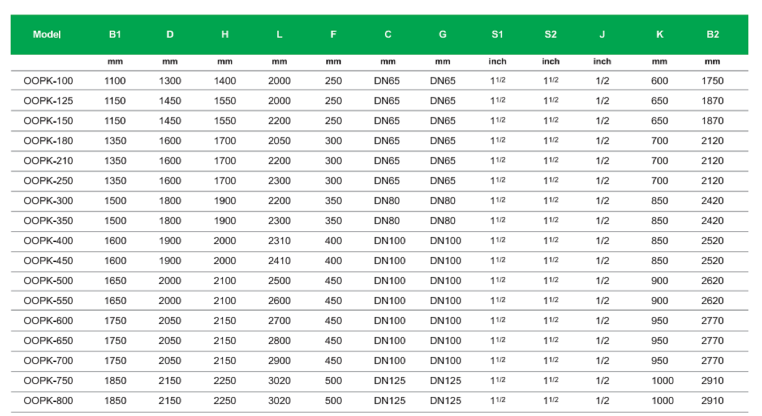Viewport: 762px width, 416px height.
Task: Click the inch unit under S2
Action: point(550,61)
